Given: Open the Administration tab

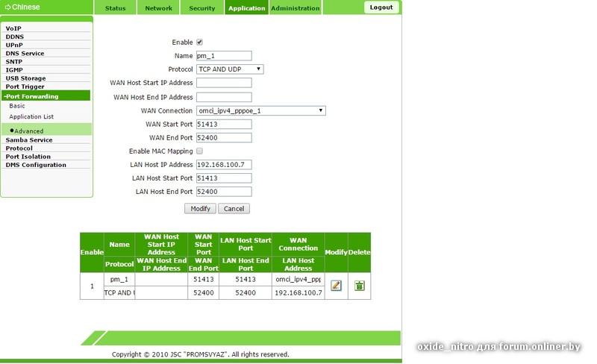Looking at the screenshot, I should [296, 8].
